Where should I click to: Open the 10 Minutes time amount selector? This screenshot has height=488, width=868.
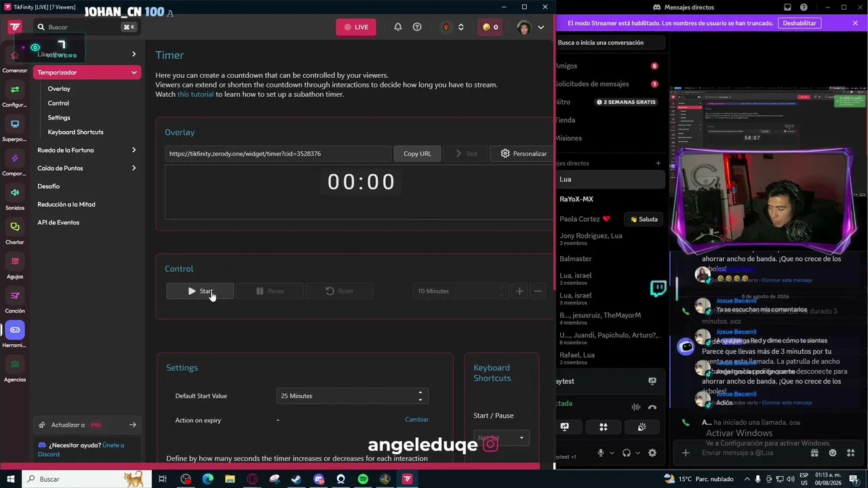pyautogui.click(x=461, y=291)
